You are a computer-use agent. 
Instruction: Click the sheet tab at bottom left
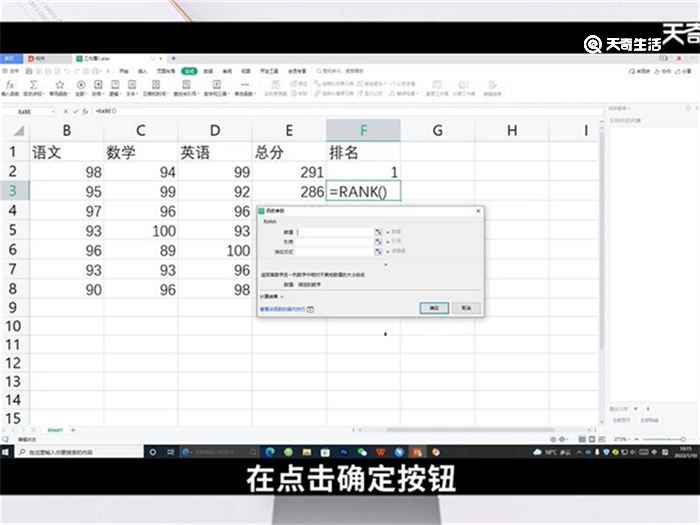pyautogui.click(x=55, y=430)
